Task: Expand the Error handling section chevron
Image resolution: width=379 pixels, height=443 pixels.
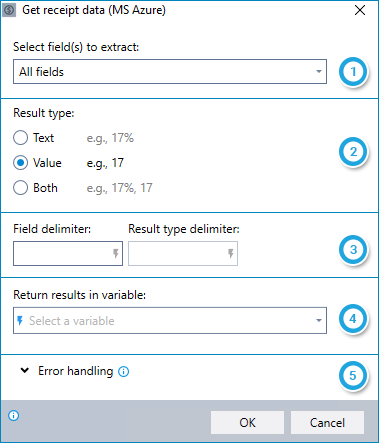Action: pyautogui.click(x=25, y=370)
